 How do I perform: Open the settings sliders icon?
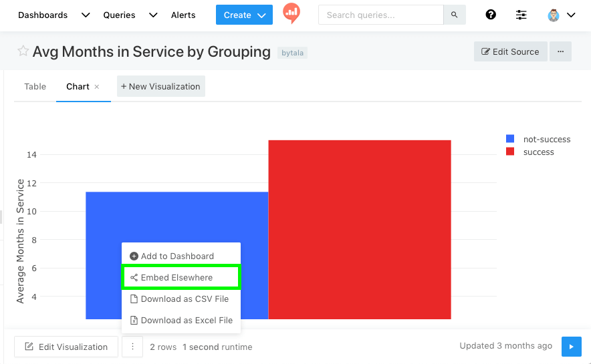point(521,15)
